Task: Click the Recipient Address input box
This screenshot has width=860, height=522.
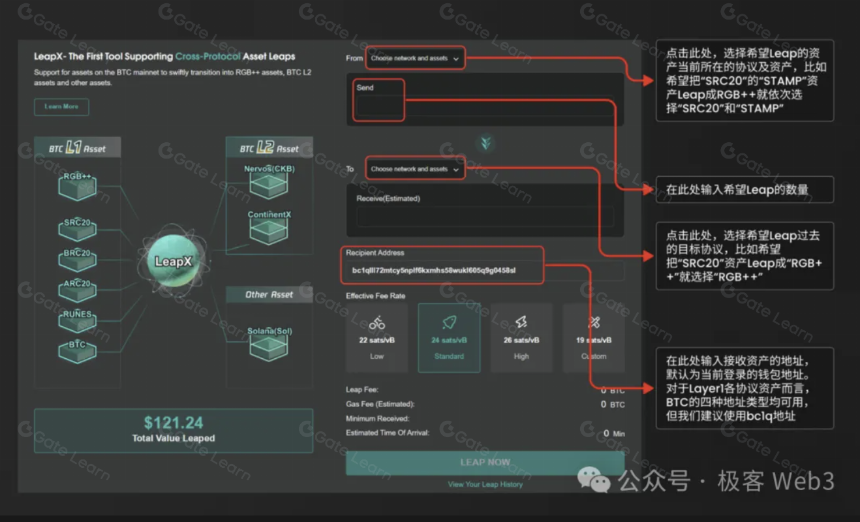Action: click(485, 270)
